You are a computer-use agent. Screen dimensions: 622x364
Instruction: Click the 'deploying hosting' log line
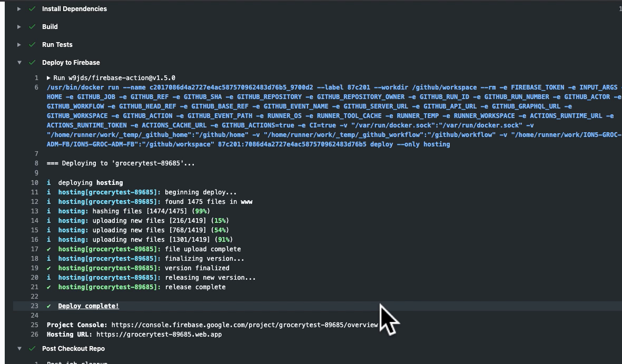(x=91, y=183)
